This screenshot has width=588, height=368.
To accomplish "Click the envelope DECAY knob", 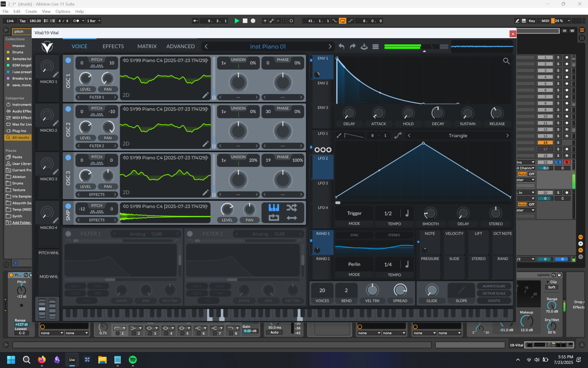I will pyautogui.click(x=438, y=113).
